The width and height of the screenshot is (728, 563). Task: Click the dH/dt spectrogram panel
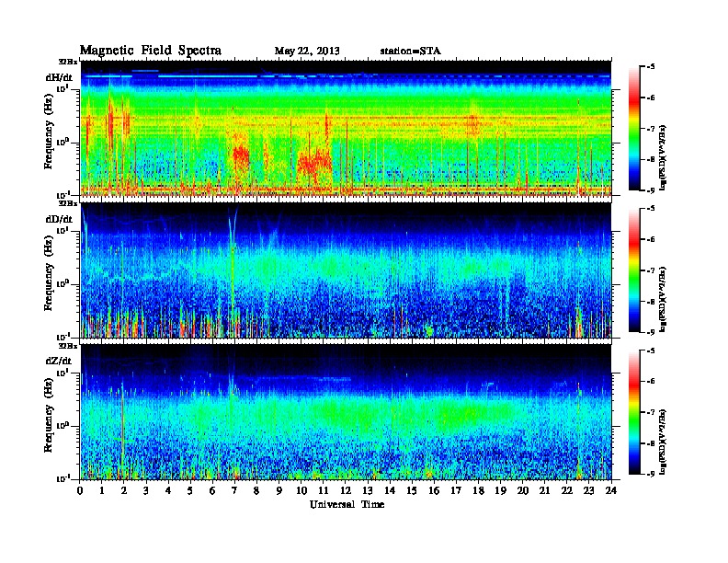point(346,128)
